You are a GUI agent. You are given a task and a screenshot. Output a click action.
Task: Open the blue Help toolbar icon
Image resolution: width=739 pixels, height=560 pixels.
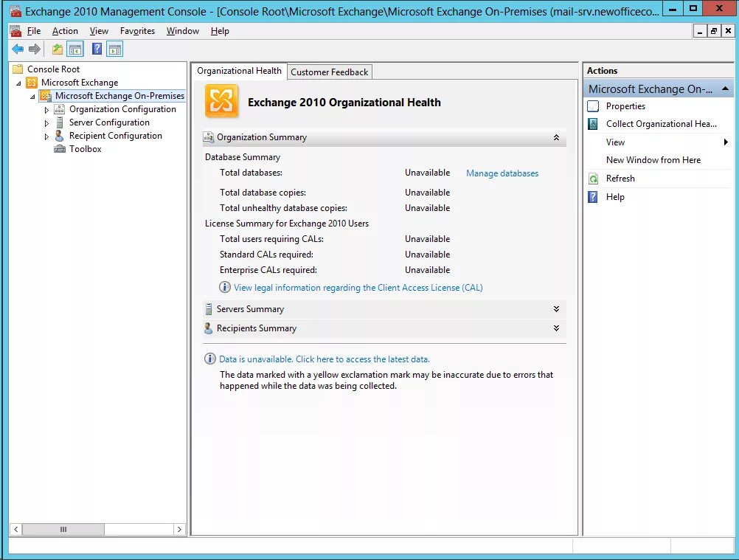pos(97,49)
